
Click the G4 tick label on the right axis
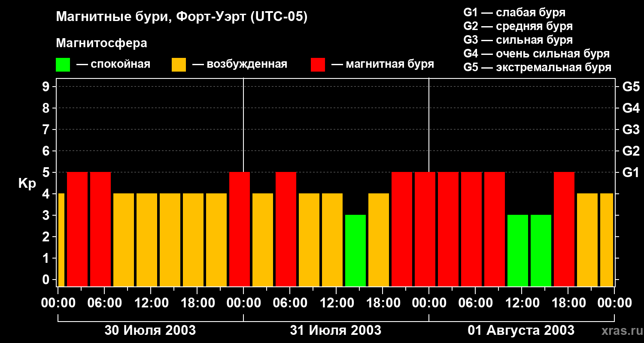tap(631, 108)
